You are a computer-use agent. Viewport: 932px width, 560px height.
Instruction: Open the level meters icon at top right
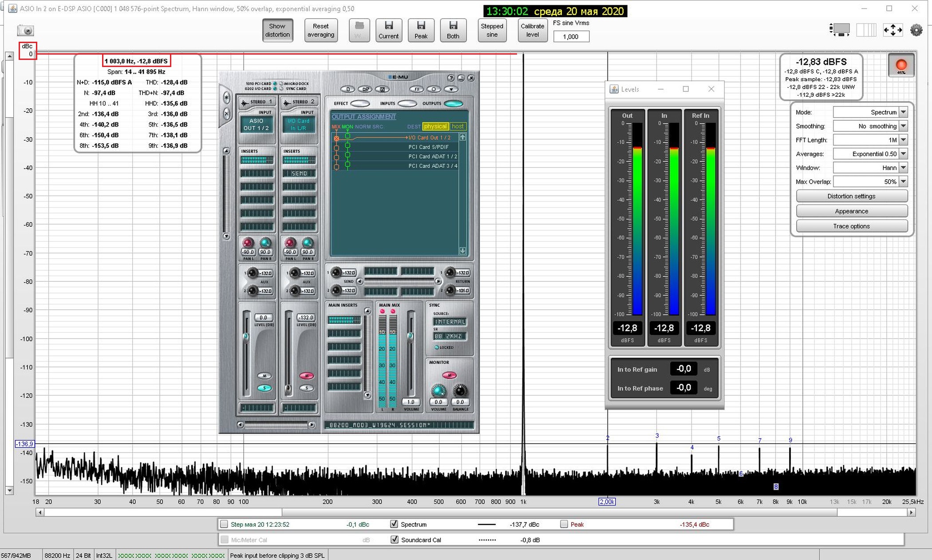click(866, 30)
